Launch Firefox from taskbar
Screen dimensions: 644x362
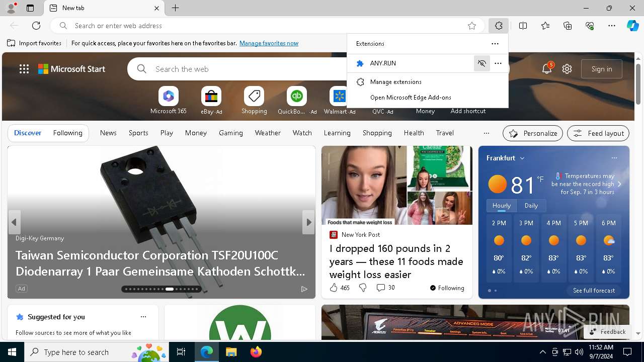256,352
